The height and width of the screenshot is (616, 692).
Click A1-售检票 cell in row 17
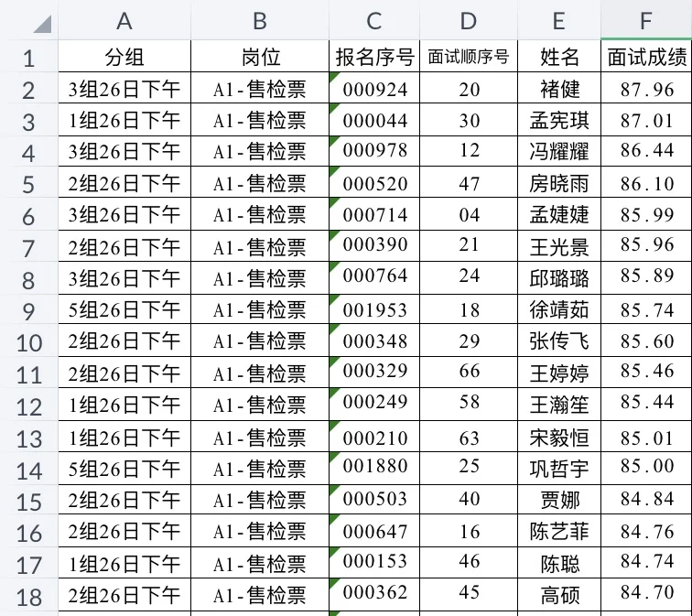260,563
